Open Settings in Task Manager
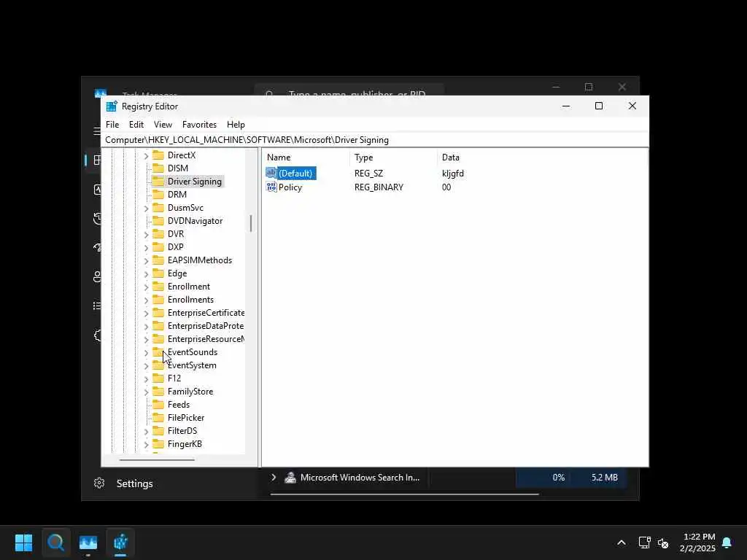Screen dimensions: 747x560 point(135,483)
